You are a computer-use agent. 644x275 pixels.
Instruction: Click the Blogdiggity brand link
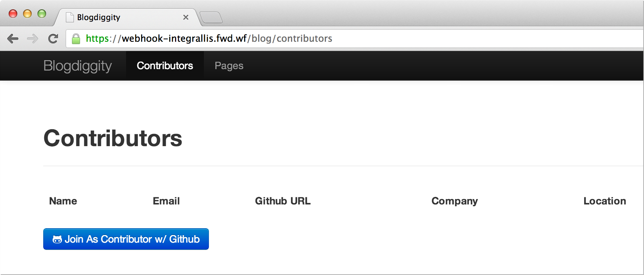pos(77,66)
